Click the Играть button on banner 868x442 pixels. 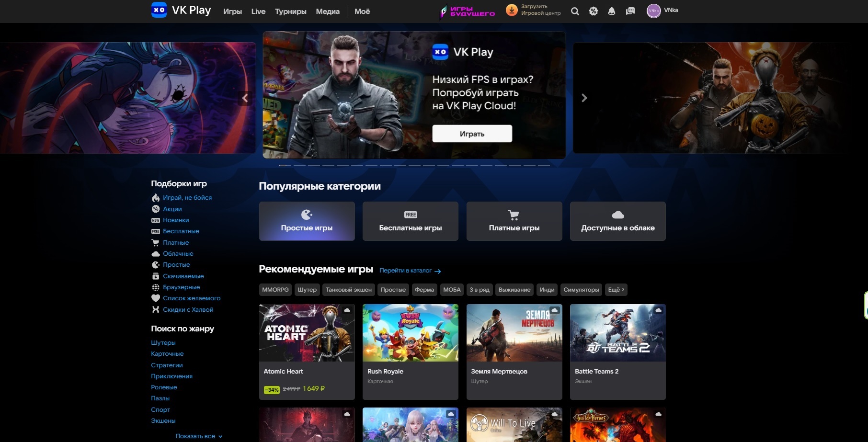point(472,134)
